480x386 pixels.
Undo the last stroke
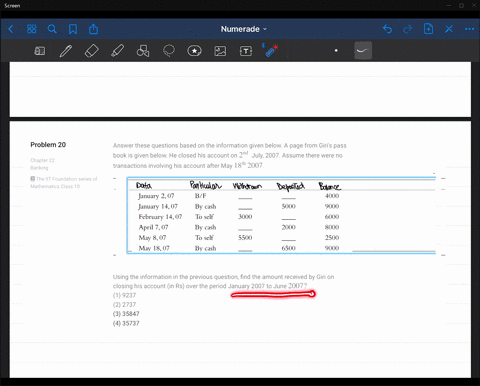tap(387, 29)
